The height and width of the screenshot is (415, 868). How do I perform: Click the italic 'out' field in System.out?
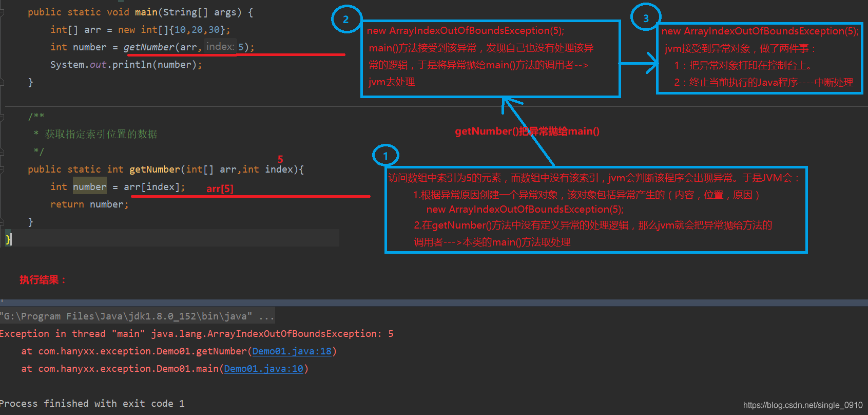coord(98,65)
